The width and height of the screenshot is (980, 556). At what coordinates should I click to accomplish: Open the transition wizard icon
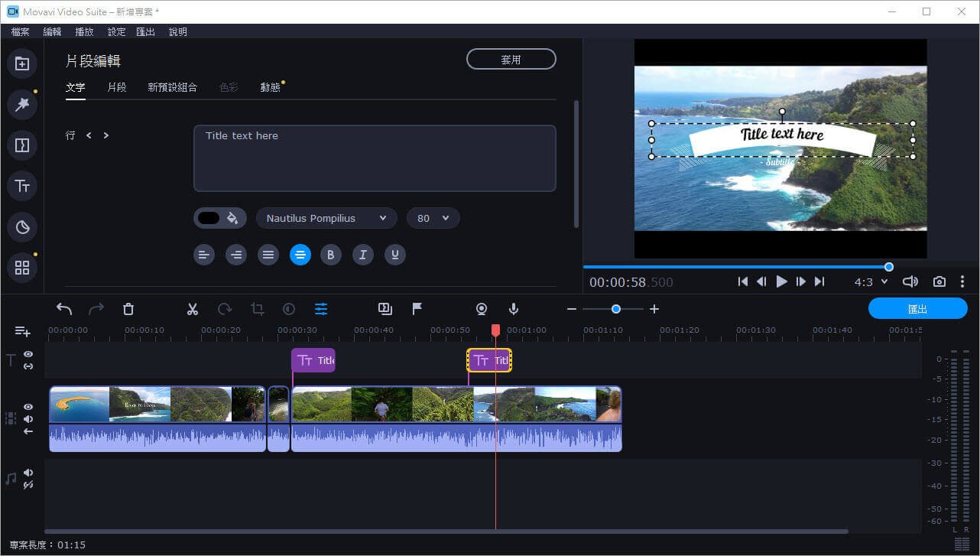pos(385,309)
